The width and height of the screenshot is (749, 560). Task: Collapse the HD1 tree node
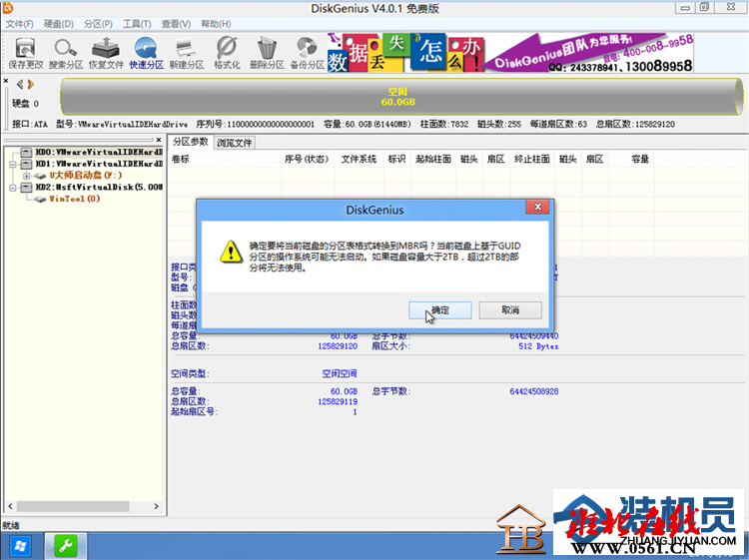13,165
